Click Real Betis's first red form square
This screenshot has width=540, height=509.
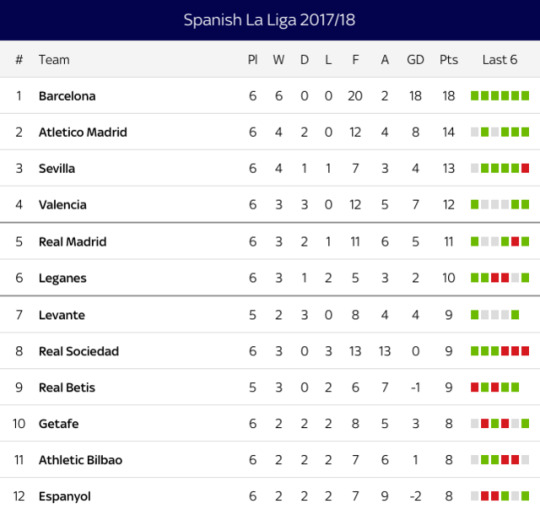coord(475,387)
